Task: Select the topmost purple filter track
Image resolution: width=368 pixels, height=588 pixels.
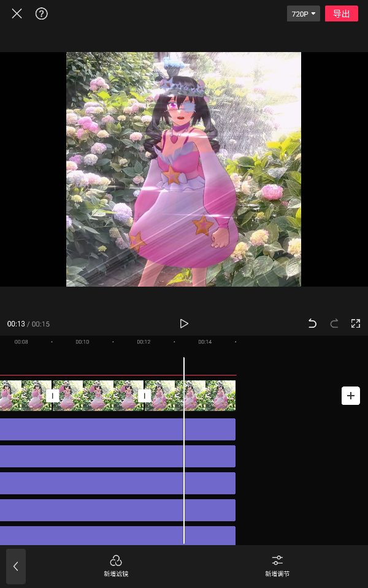Action: [117, 429]
